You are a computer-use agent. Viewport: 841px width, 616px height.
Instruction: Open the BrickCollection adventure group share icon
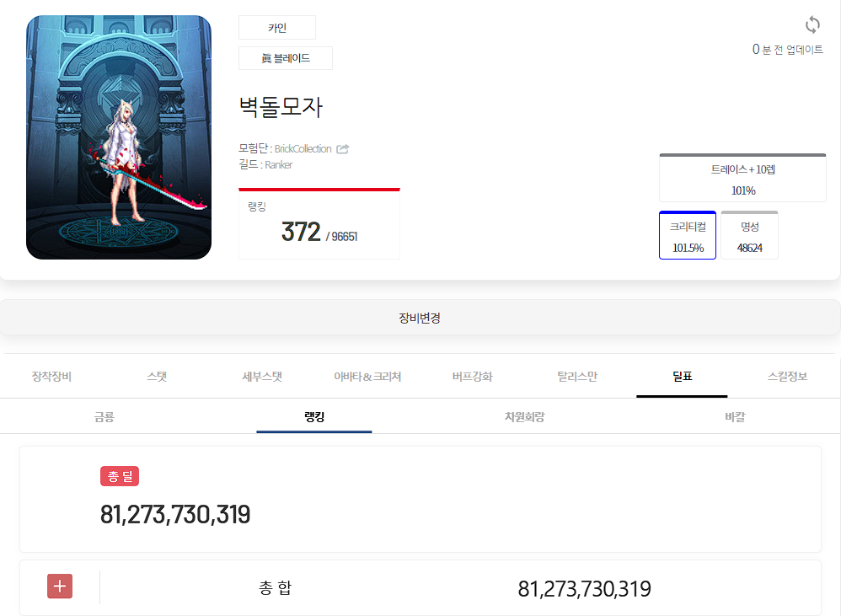[342, 149]
